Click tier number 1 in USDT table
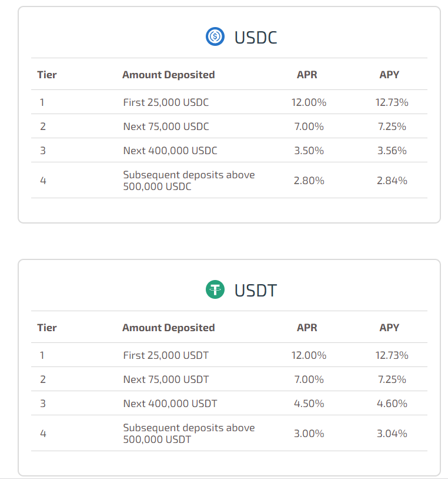The image size is (448, 480). pyautogui.click(x=42, y=355)
